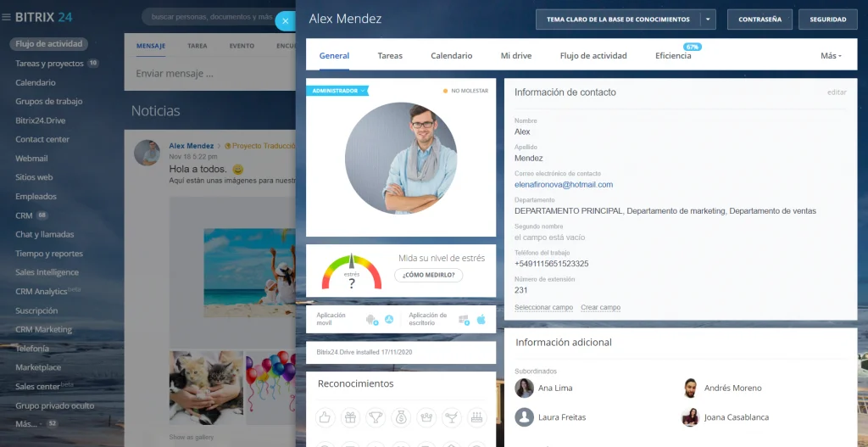Image resolution: width=868 pixels, height=447 pixels.
Task: Click the Android mobile app download icon
Action: pos(371,319)
